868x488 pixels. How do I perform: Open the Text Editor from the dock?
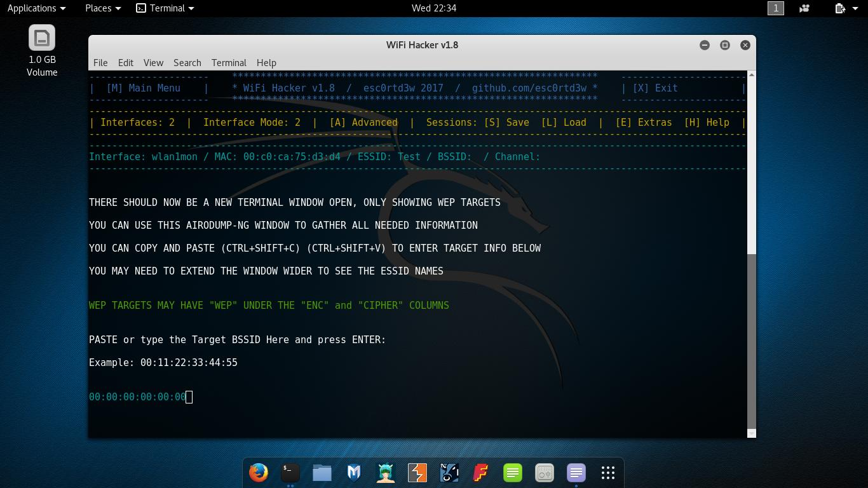[x=512, y=473]
